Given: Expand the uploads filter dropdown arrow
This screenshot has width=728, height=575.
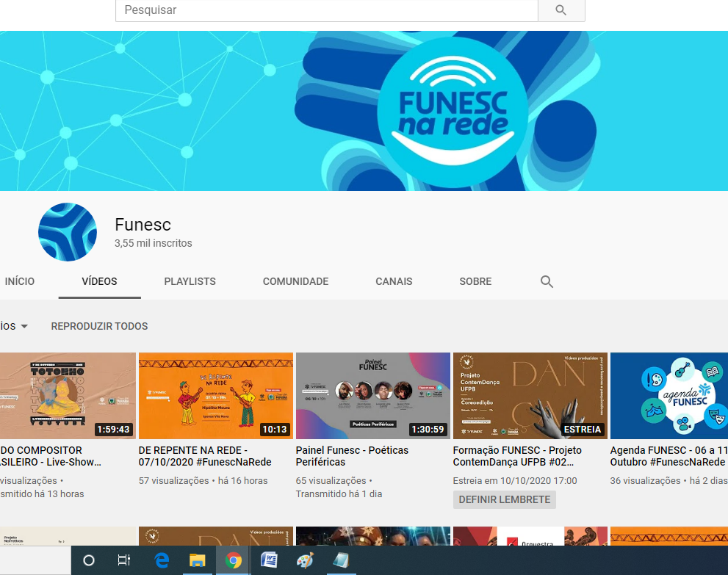Looking at the screenshot, I should click(x=24, y=326).
